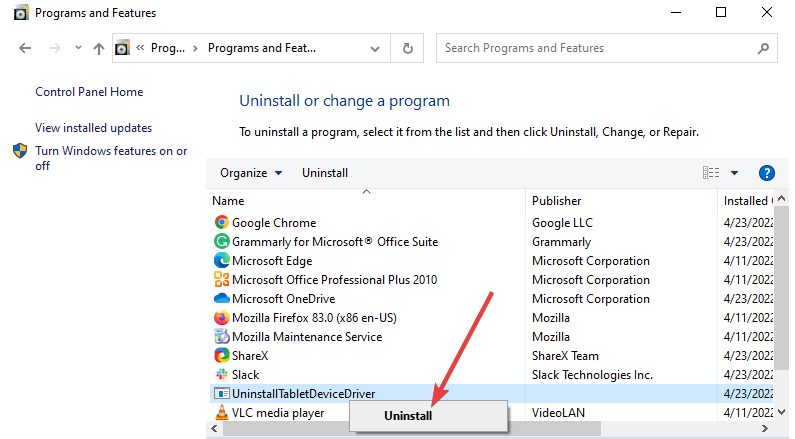Click Uninstall in the toolbar

[325, 173]
